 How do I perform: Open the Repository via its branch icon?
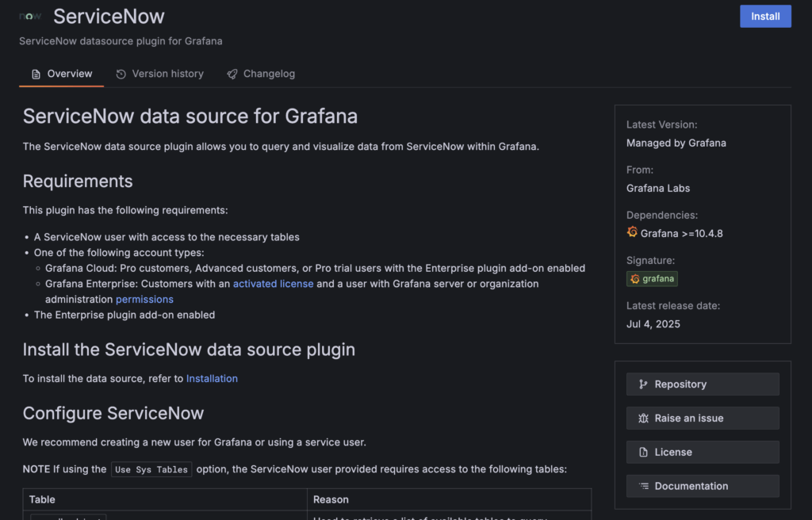pos(644,384)
